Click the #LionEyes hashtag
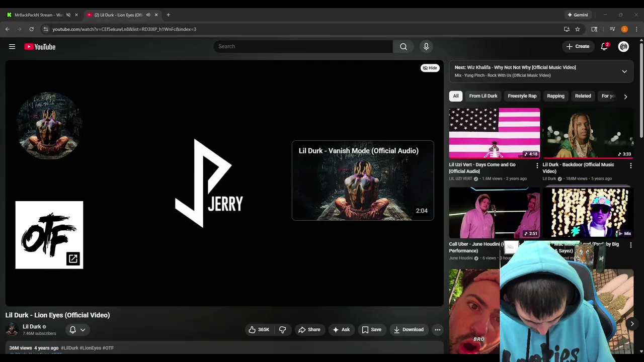The width and height of the screenshot is (644, 362). 91,348
